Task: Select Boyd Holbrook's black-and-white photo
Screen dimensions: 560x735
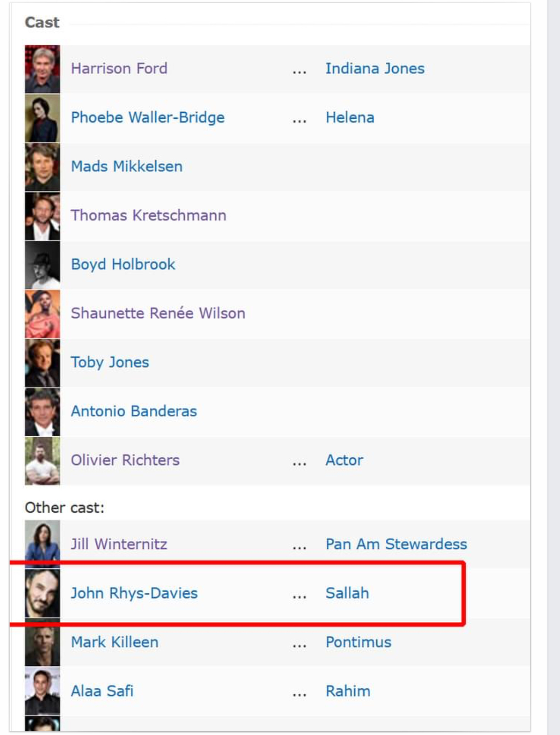Action: coord(42,265)
